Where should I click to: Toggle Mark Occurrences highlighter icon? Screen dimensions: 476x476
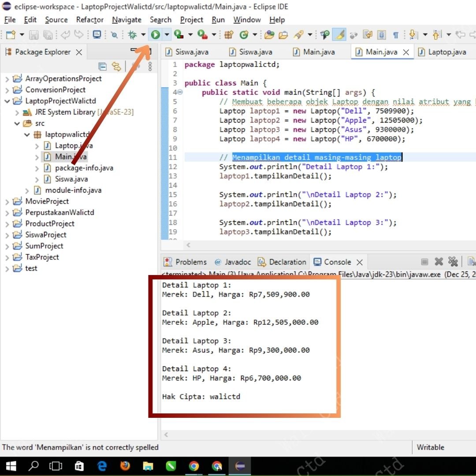[x=339, y=35]
